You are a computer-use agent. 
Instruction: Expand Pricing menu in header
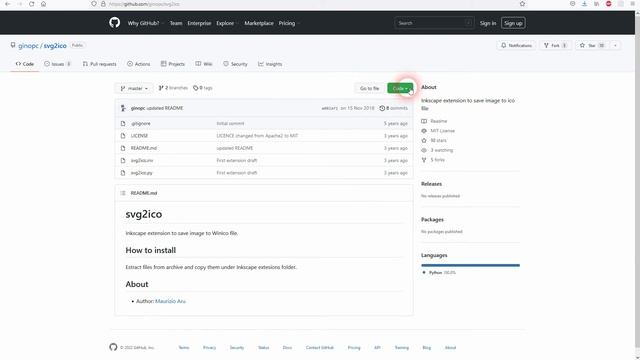[289, 23]
